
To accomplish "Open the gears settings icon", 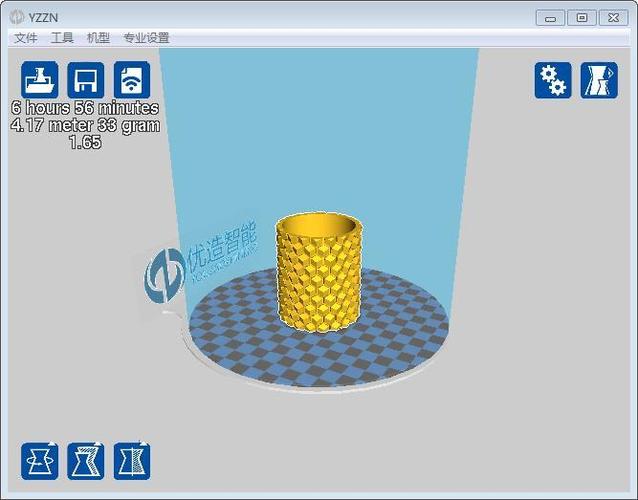I will pyautogui.click(x=552, y=80).
